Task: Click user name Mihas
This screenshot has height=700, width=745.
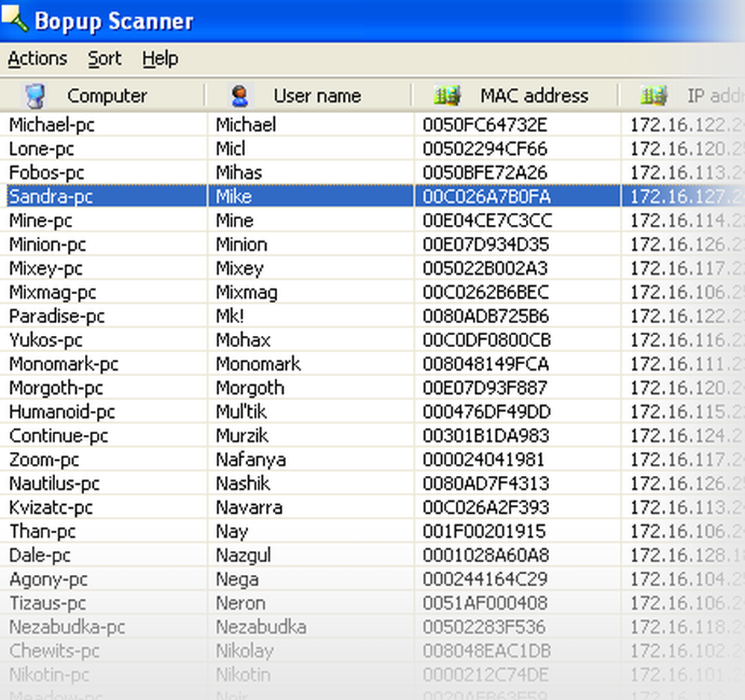Action: point(239,173)
